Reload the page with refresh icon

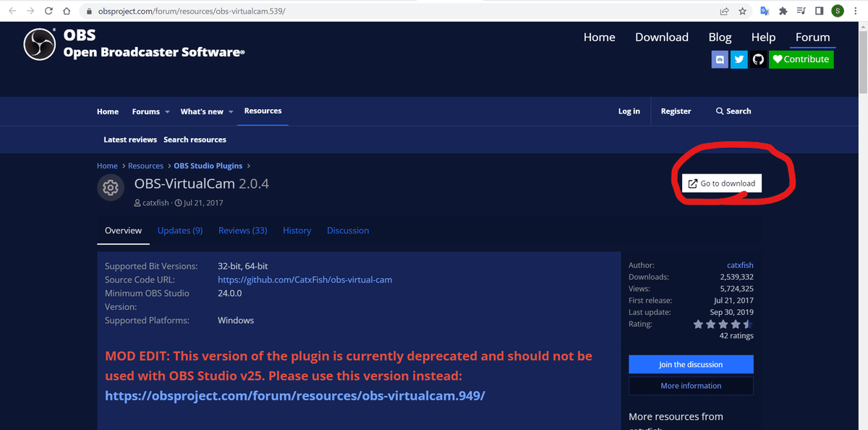(x=48, y=11)
